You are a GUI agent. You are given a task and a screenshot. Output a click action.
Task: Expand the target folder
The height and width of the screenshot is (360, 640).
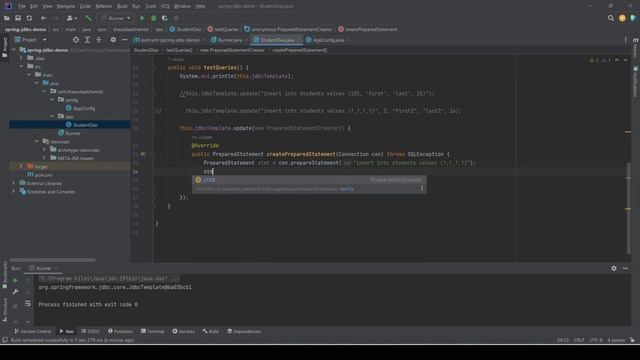tap(21, 166)
